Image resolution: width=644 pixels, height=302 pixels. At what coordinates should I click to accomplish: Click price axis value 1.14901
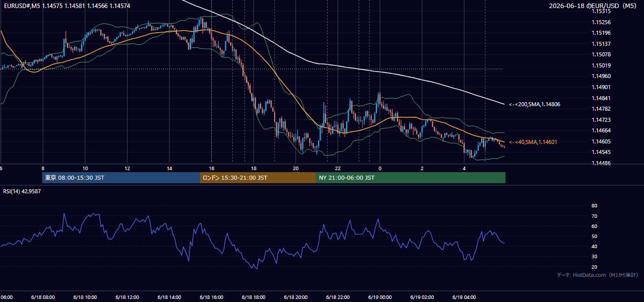[601, 87]
